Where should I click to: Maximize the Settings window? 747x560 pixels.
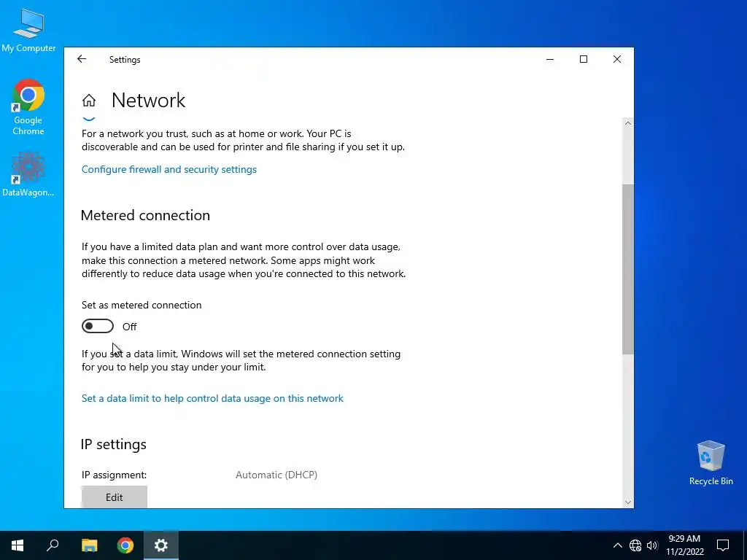pos(583,59)
